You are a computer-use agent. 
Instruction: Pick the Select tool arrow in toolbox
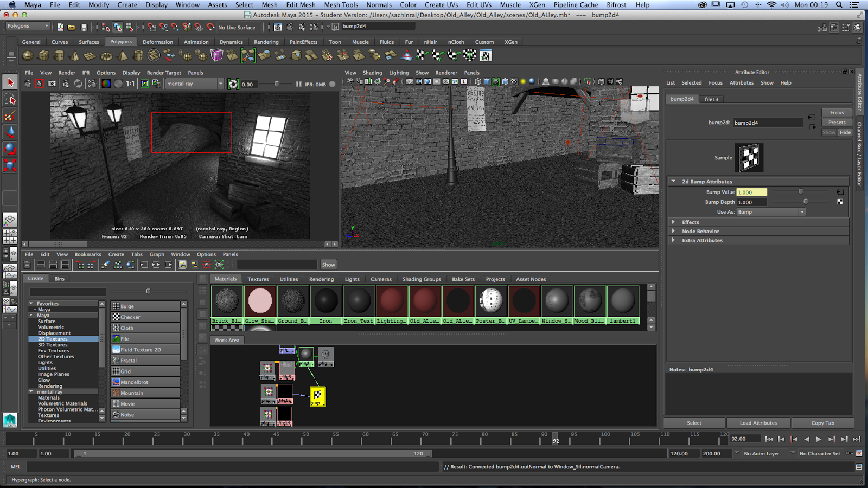10,82
